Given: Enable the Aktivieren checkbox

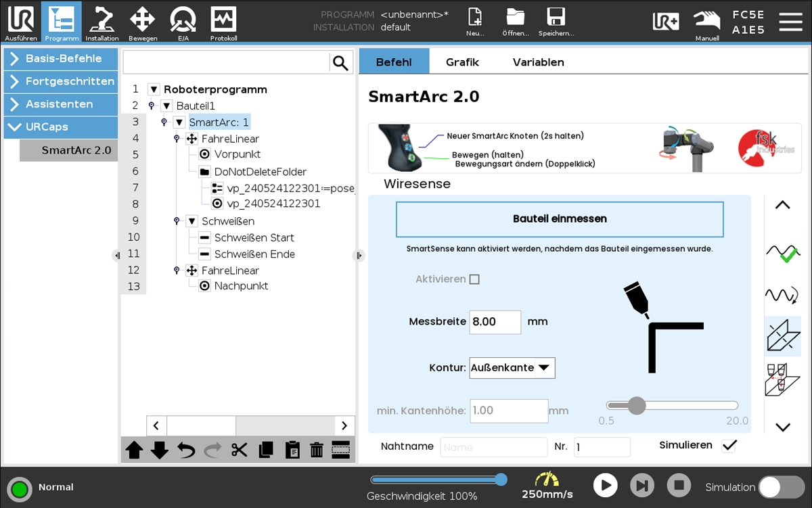Looking at the screenshot, I should coord(474,279).
